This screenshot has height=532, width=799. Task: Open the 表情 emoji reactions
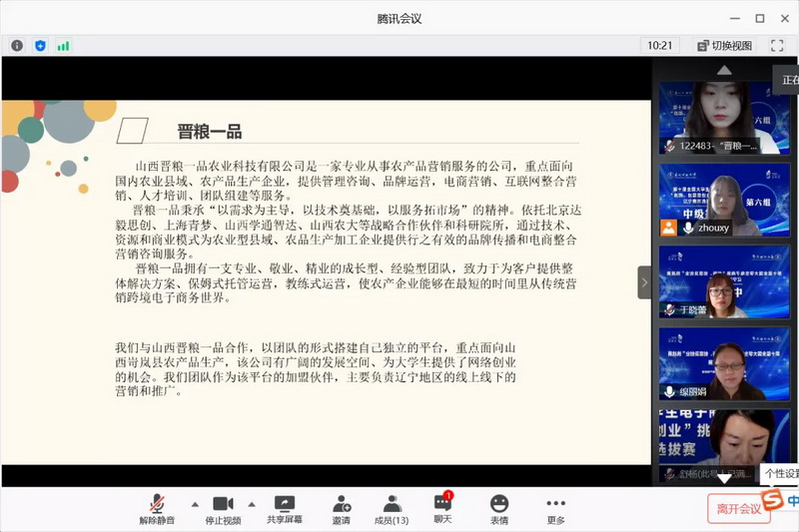click(x=499, y=509)
